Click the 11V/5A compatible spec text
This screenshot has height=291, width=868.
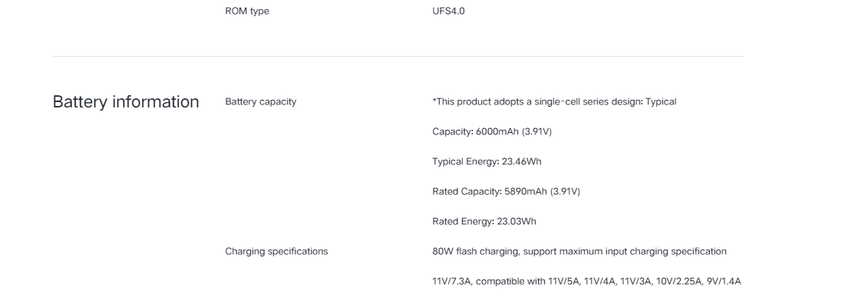coord(564,282)
